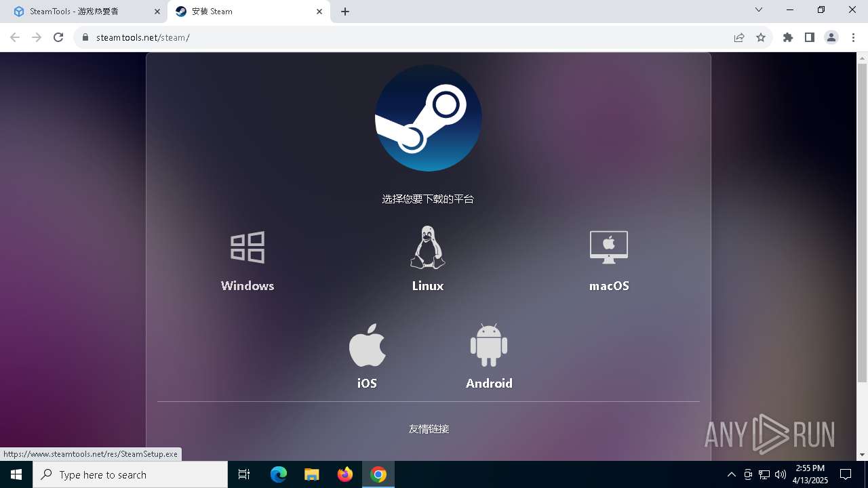This screenshot has width=868, height=488.
Task: Click the large Steam logo
Action: tap(429, 118)
